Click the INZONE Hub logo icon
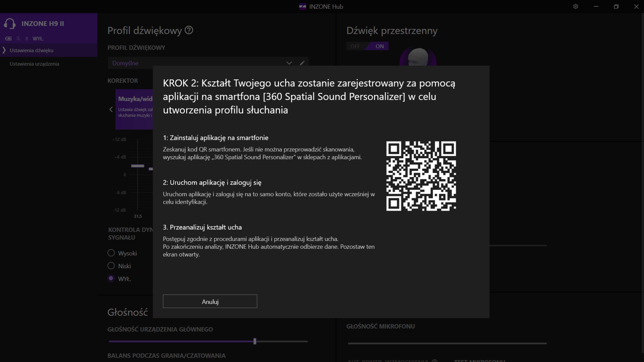Screen dimensions: 644x362 tap(303, 6)
